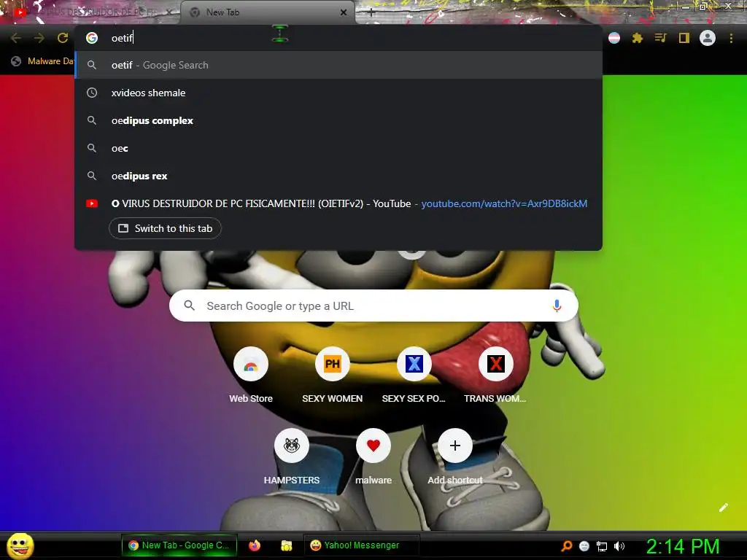Click the orange search icon in system tray
Viewport: 747px width, 560px height.
tap(566, 546)
